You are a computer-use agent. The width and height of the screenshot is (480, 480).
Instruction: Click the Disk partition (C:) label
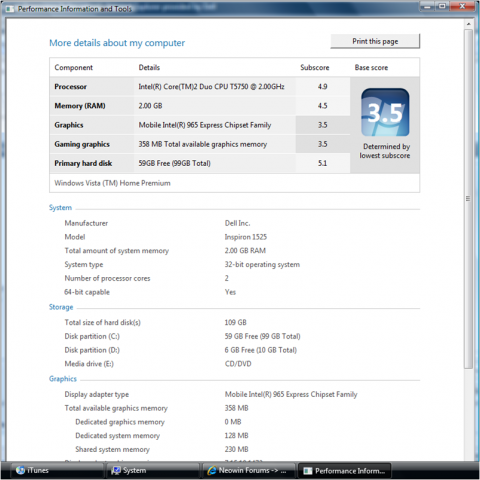pyautogui.click(x=92, y=336)
